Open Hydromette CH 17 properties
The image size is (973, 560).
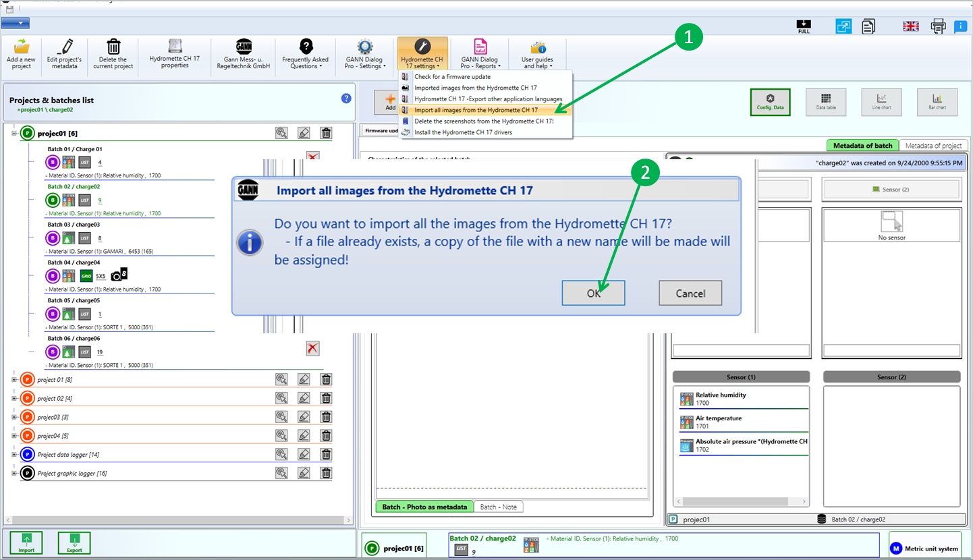pyautogui.click(x=175, y=54)
